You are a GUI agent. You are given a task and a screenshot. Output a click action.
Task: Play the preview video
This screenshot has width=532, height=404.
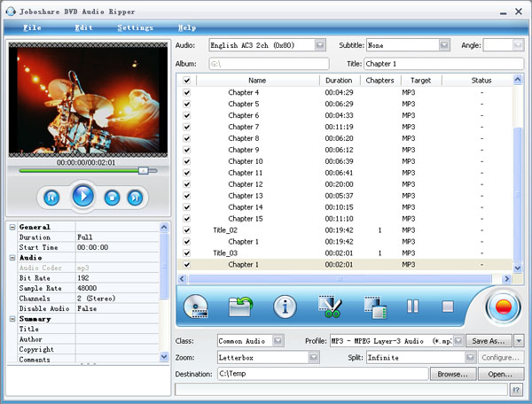coord(82,196)
